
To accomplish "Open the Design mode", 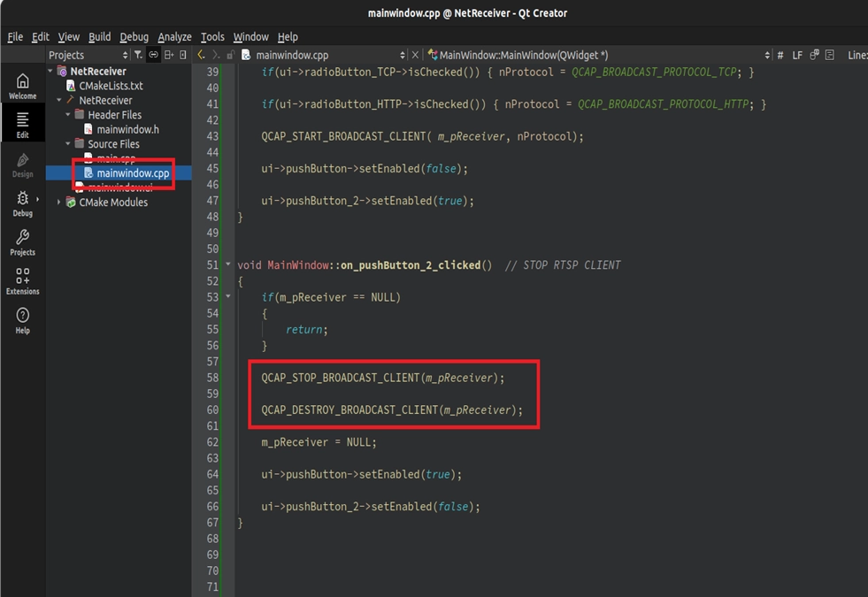I will 22,165.
